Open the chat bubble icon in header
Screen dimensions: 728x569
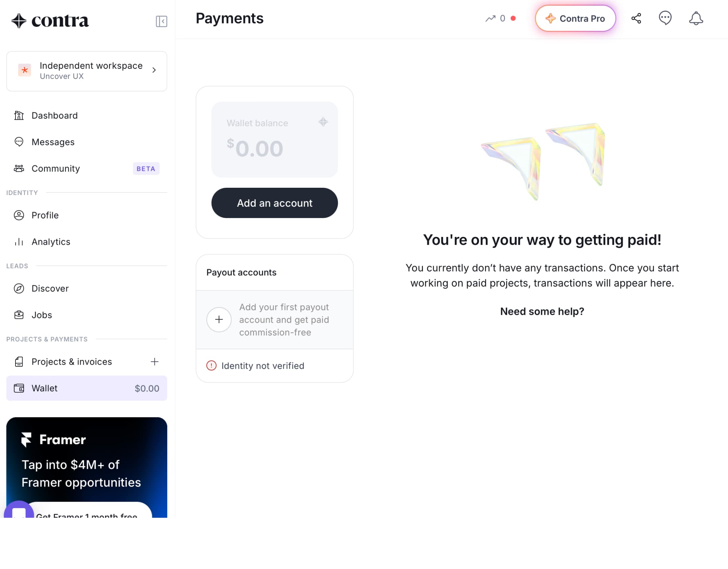click(x=665, y=18)
